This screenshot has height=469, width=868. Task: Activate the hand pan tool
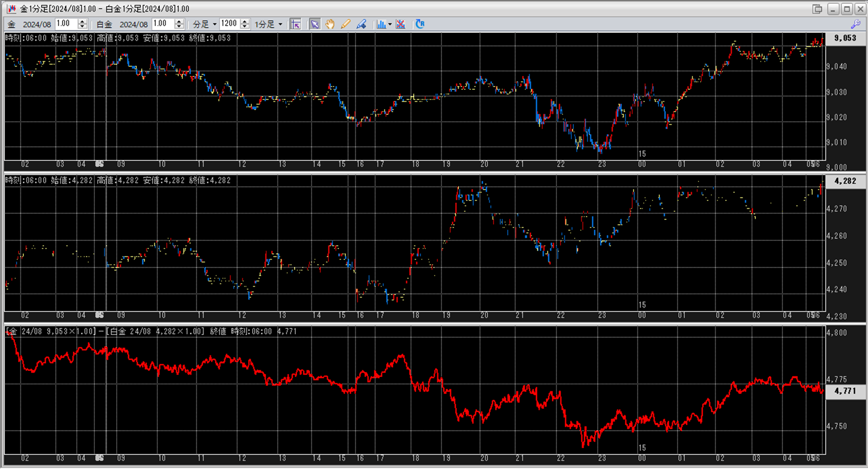330,24
